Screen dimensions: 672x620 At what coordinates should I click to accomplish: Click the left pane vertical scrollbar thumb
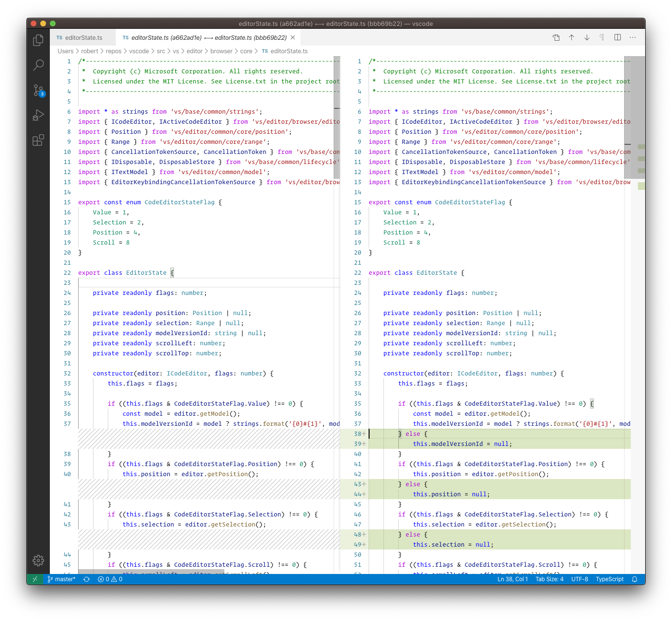pyautogui.click(x=336, y=117)
